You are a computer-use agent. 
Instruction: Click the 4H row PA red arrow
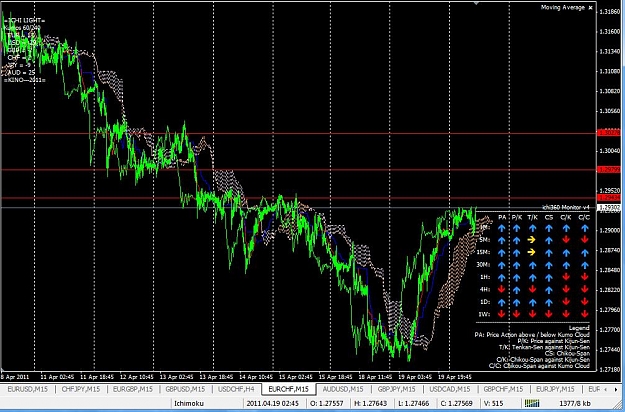[x=502, y=289]
